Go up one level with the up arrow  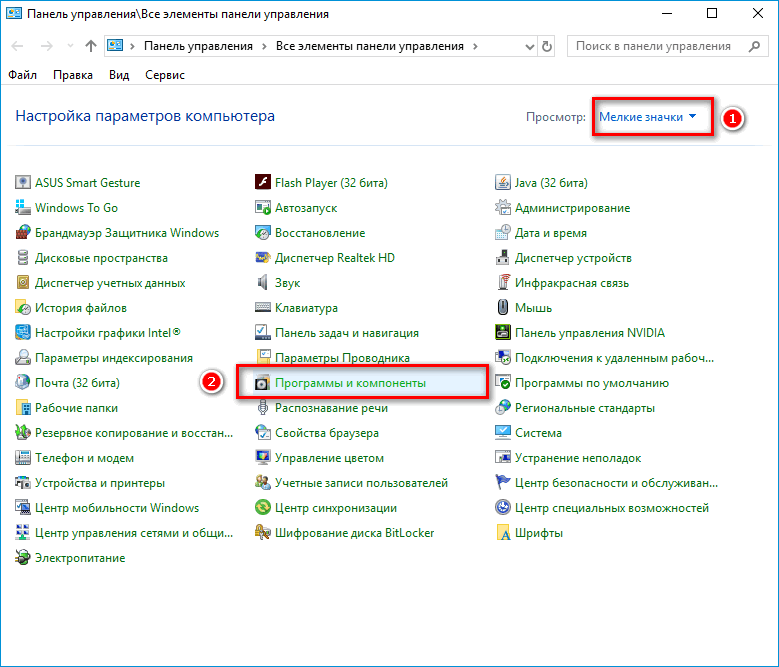(x=91, y=46)
